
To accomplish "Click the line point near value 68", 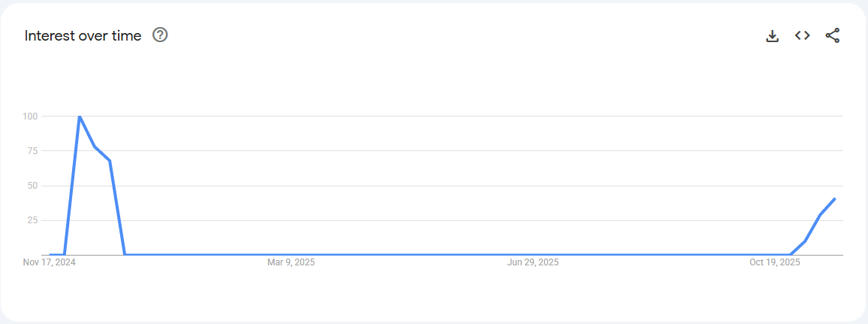I will tap(110, 160).
